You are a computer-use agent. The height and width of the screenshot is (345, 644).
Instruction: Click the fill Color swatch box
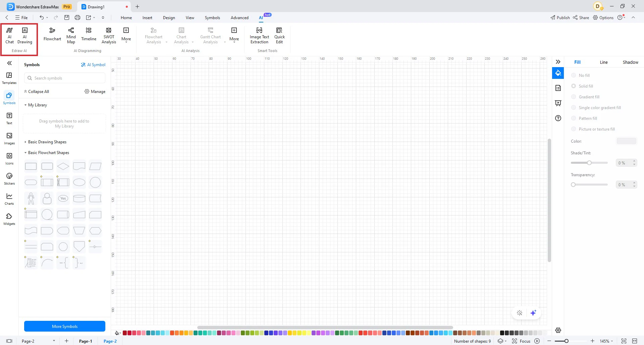(x=627, y=141)
